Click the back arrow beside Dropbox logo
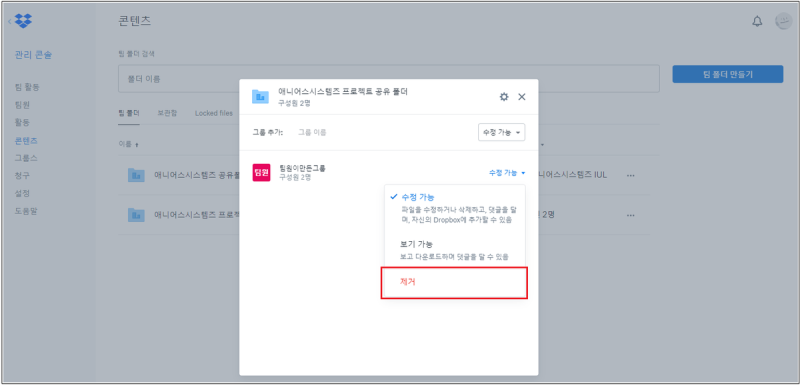Viewport: 800px width, 385px height. pos(9,21)
